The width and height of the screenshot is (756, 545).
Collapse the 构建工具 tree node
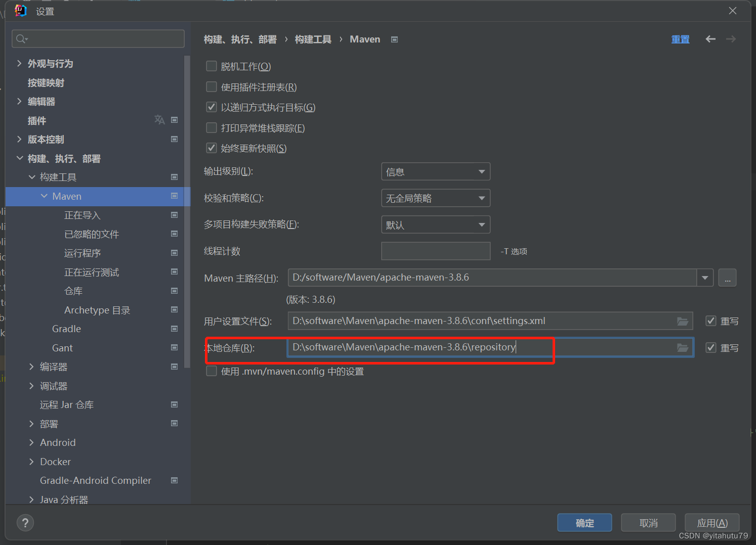coord(32,177)
